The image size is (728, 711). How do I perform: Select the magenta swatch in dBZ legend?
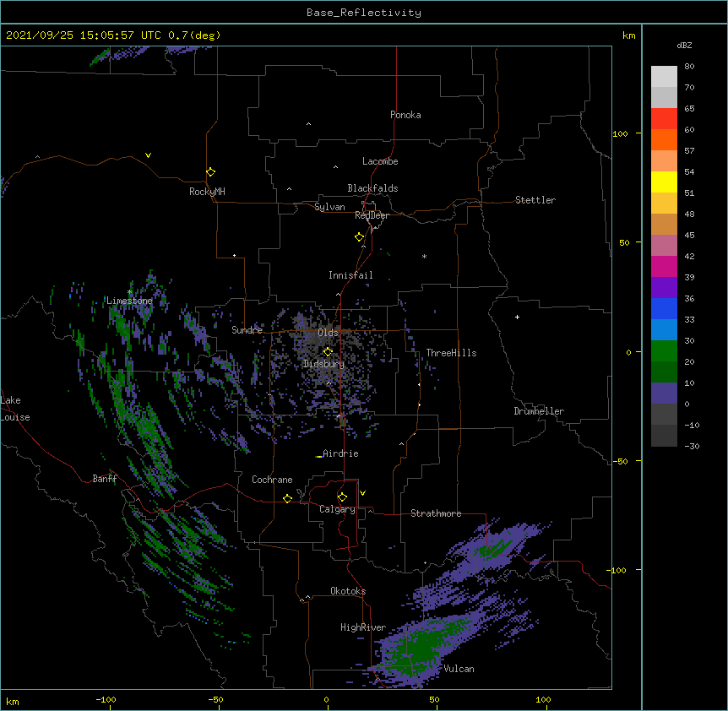pos(664,266)
